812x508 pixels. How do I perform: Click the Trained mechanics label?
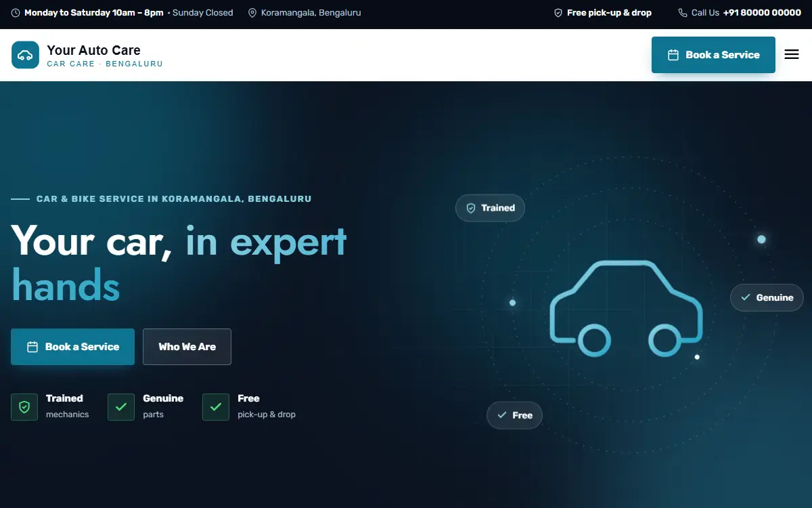[67, 406]
